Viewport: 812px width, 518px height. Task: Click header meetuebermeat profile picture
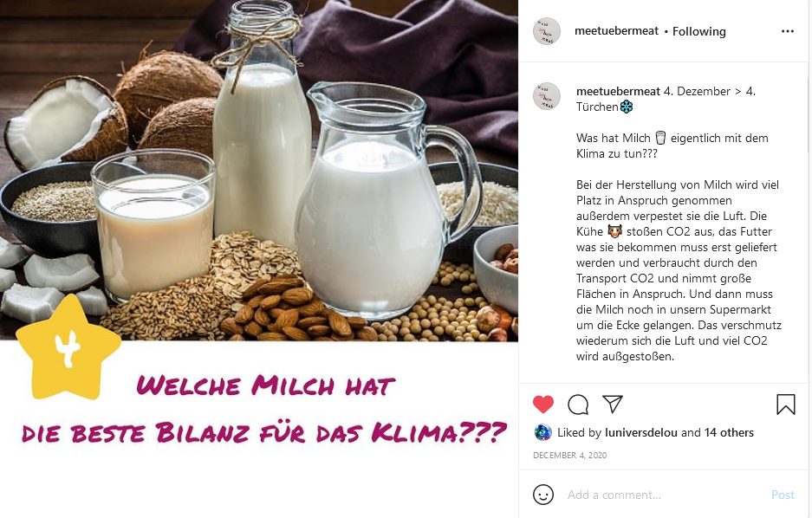click(x=547, y=31)
